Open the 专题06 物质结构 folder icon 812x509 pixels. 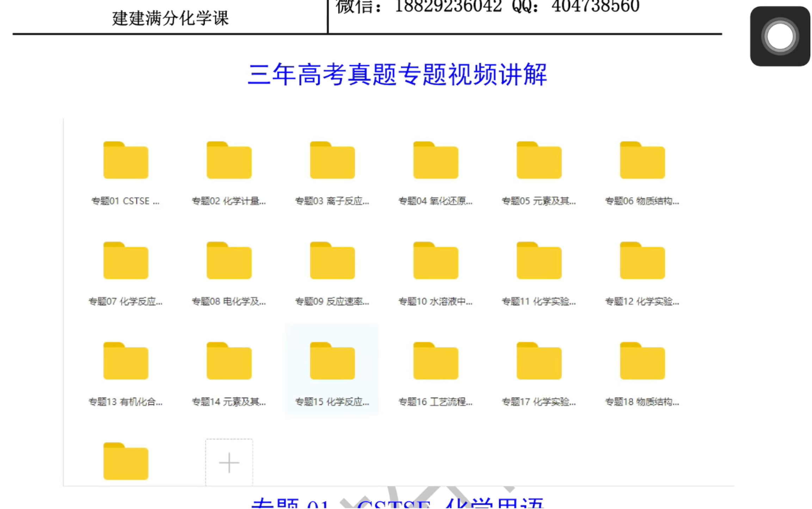click(642, 160)
